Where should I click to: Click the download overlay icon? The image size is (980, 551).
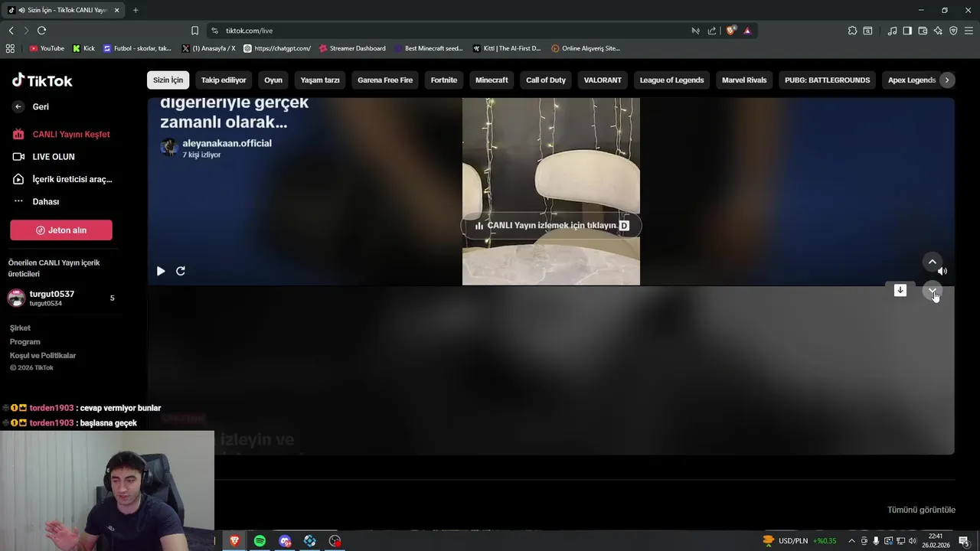click(x=900, y=290)
